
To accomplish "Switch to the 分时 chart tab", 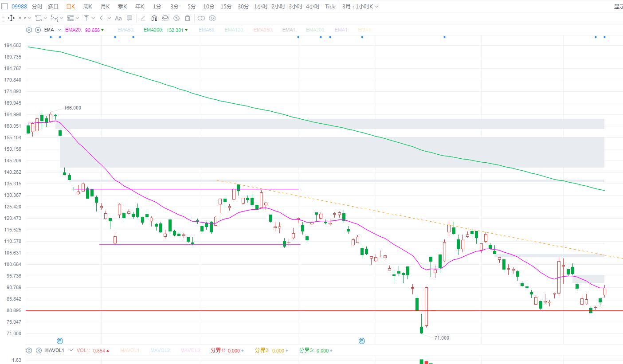I will (37, 7).
